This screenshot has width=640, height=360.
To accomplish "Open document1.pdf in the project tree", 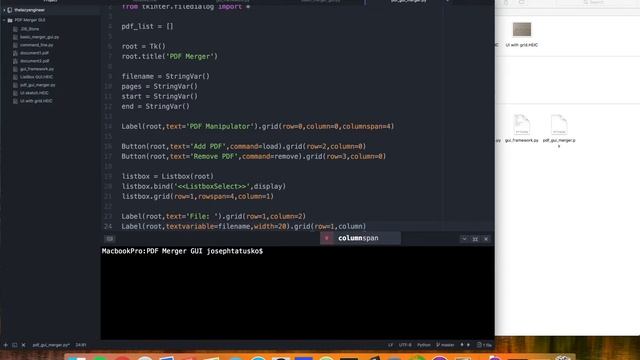I will click(34, 53).
